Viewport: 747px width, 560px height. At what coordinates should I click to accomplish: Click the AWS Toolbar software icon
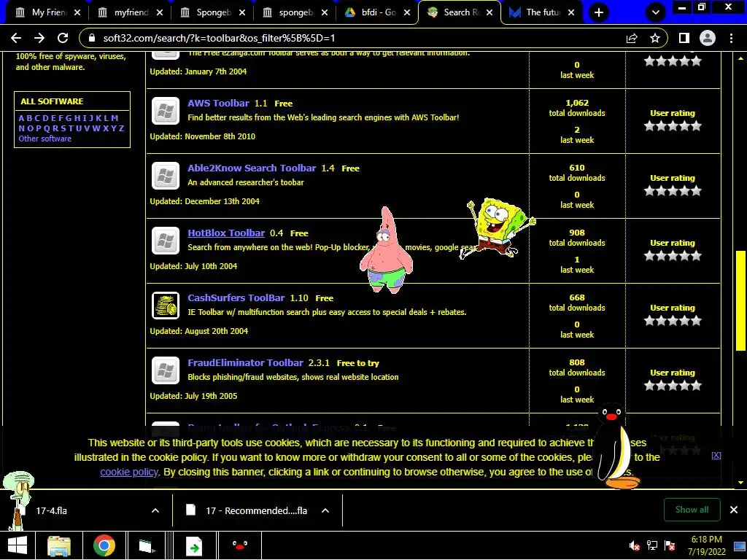[x=166, y=111]
